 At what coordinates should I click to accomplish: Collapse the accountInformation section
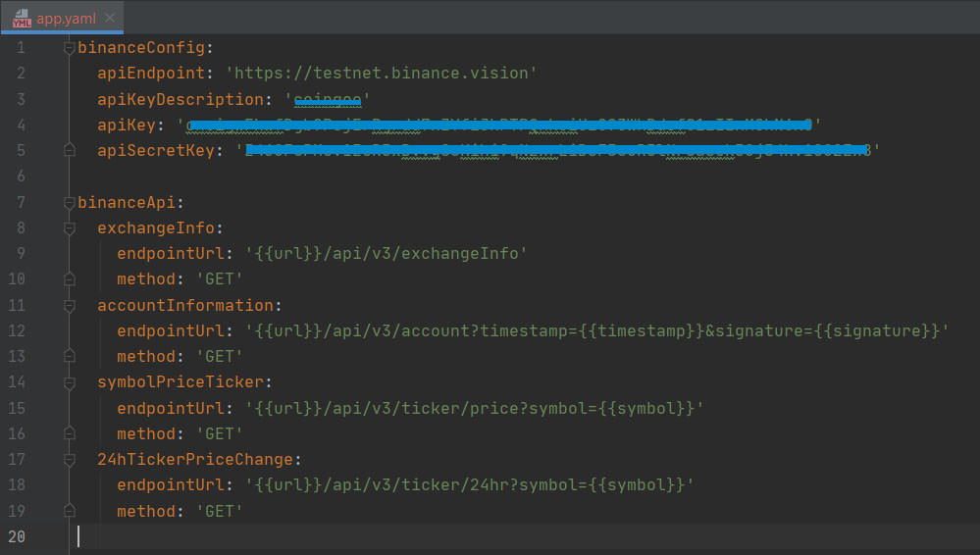click(x=70, y=306)
